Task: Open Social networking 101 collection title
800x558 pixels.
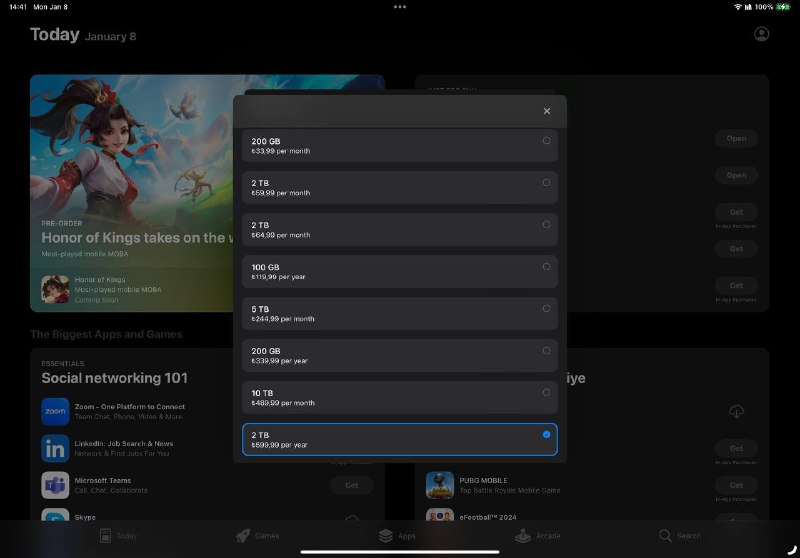Action: [114, 378]
